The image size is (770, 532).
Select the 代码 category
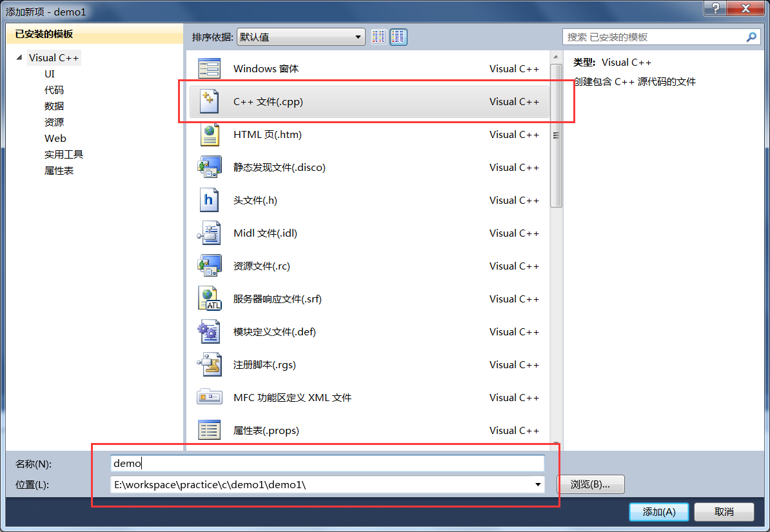tap(54, 90)
